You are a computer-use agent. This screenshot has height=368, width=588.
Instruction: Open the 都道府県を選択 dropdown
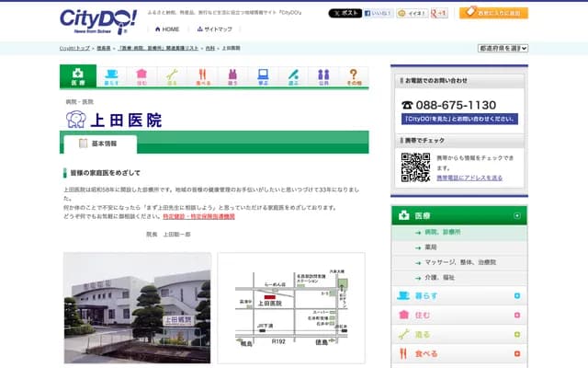coord(502,48)
